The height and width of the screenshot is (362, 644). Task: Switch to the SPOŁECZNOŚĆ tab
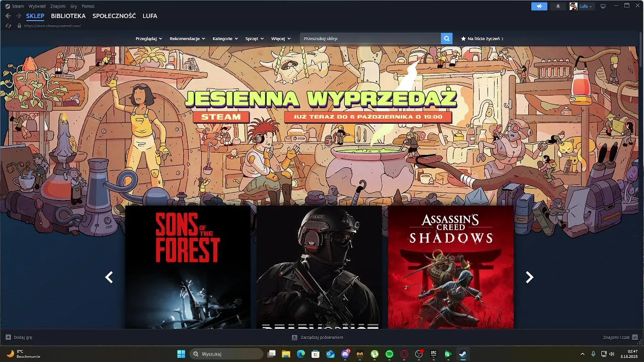(x=114, y=16)
